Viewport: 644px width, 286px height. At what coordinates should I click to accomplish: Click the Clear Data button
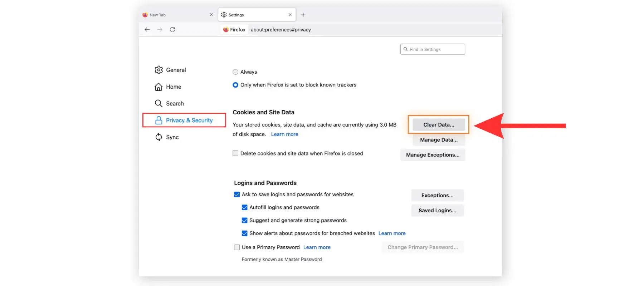click(439, 125)
